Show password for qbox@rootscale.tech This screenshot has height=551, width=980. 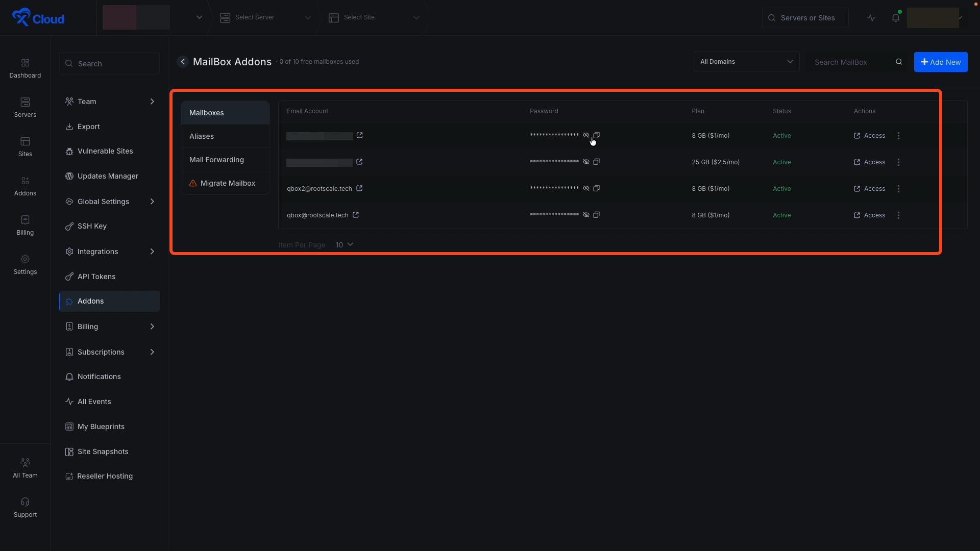[586, 215]
